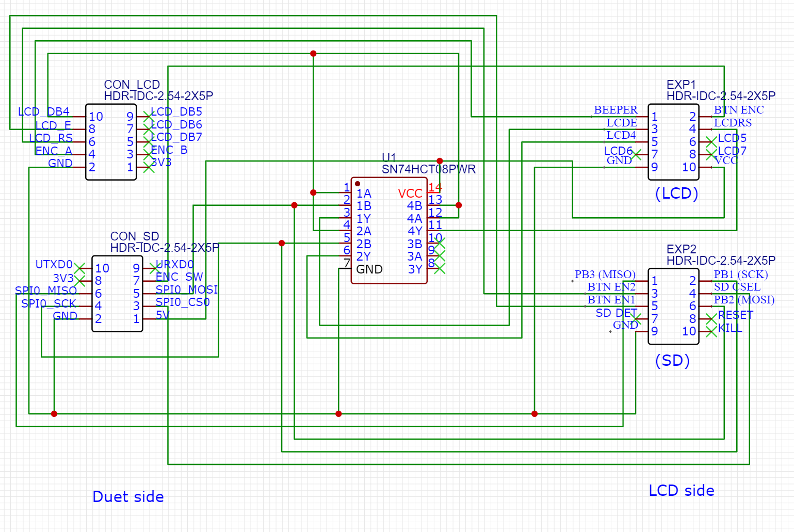The image size is (794, 532).
Task: Click the (LCD) annotation under EXP1
Action: [677, 194]
